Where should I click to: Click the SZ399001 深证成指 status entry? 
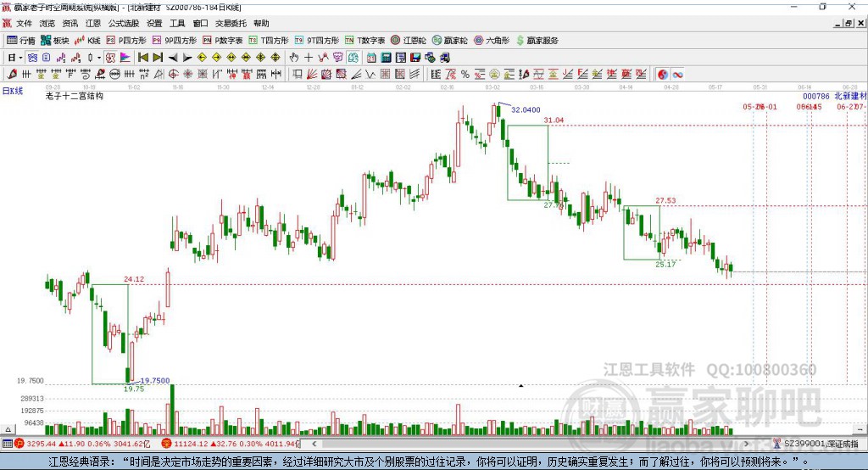click(x=817, y=444)
